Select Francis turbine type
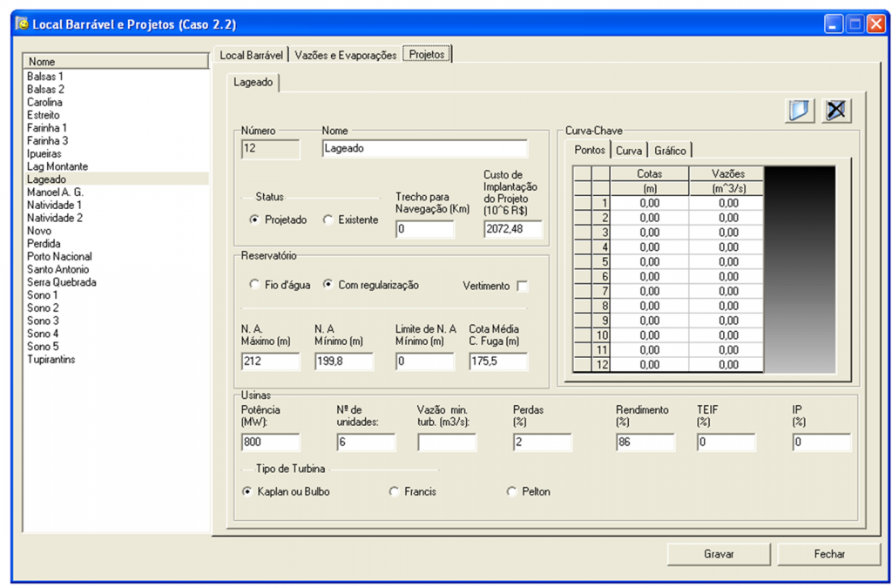The width and height of the screenshot is (892, 588). pyautogui.click(x=395, y=492)
